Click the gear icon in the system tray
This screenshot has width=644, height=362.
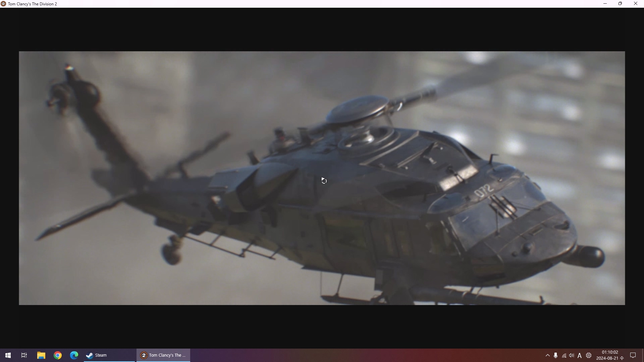589,355
